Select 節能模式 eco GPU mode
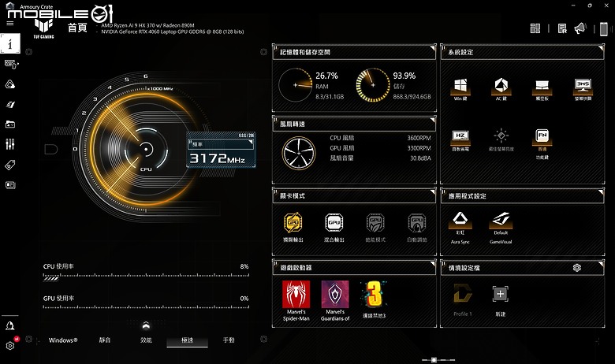 coord(375,227)
